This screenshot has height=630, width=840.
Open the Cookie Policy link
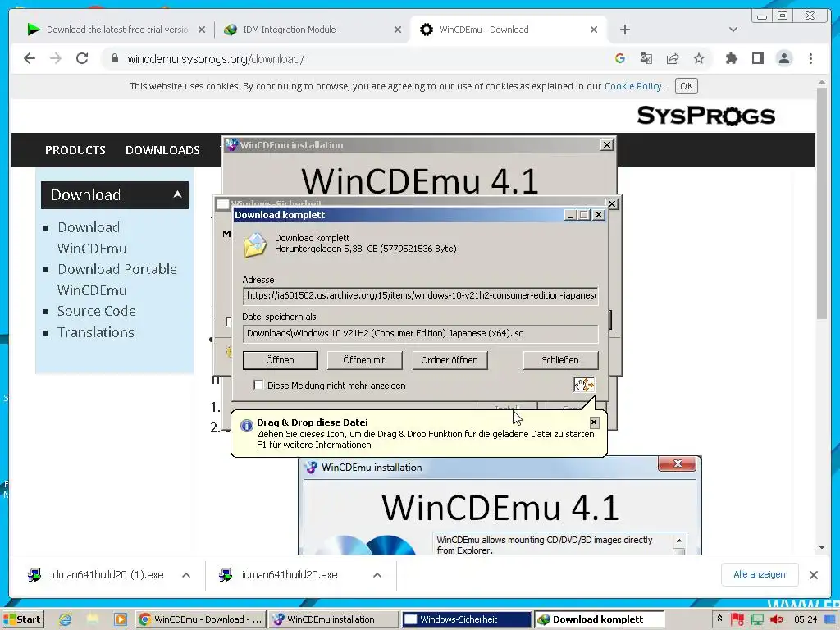point(633,85)
